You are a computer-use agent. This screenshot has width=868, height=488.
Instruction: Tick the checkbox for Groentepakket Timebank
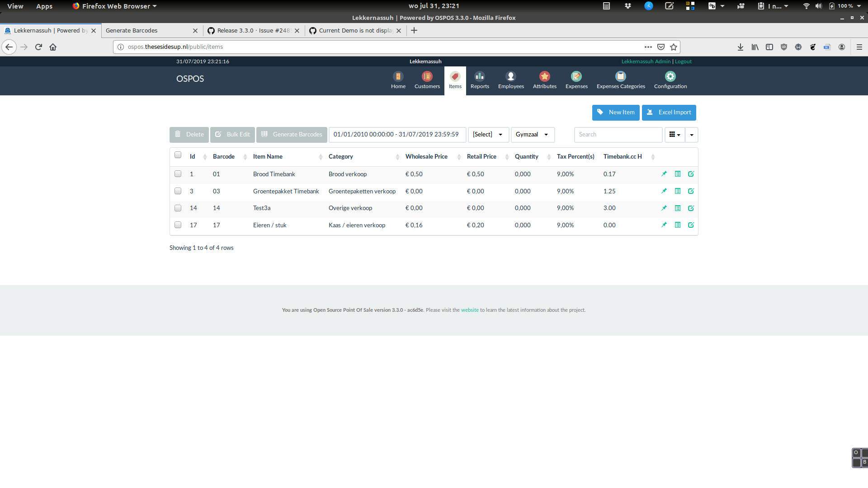coord(178,191)
